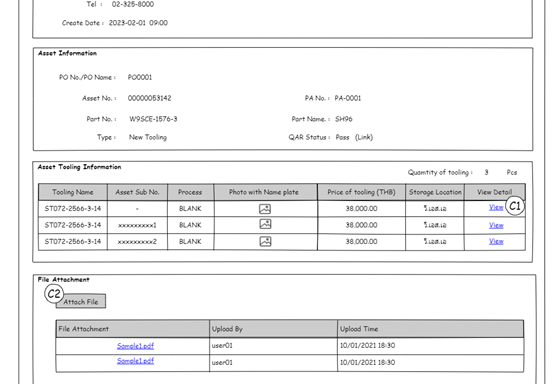This screenshot has height=384, width=556.
Task: Open first Sample1.pdf attachment link
Action: coord(135,346)
